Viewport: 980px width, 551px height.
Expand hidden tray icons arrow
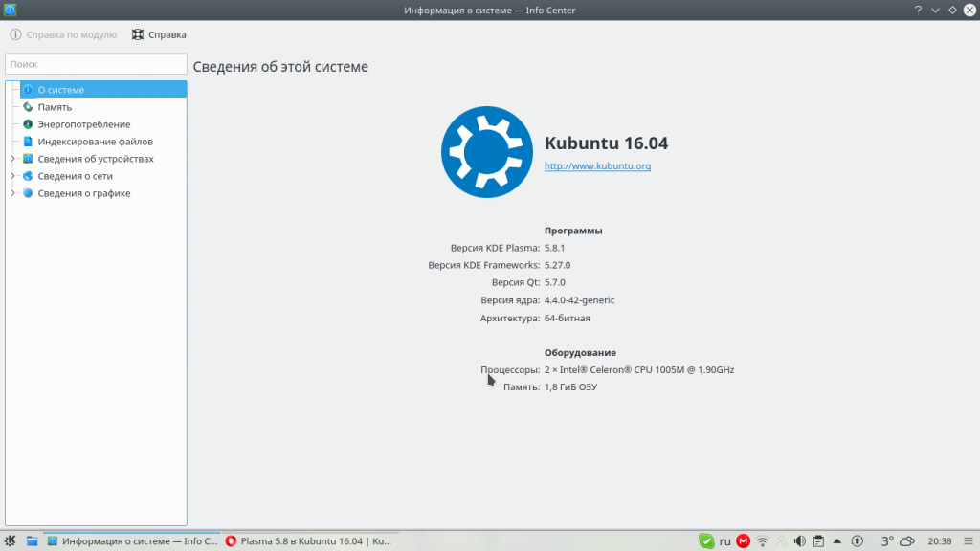pyautogui.click(x=837, y=541)
